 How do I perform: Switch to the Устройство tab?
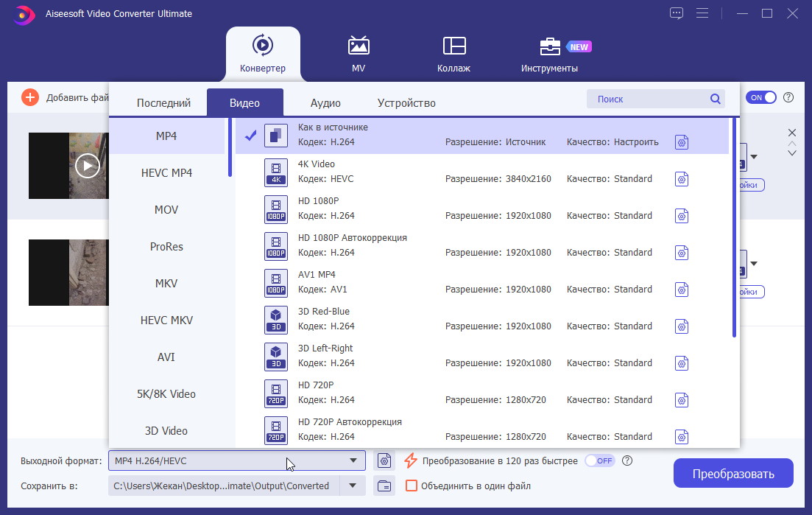pos(406,103)
